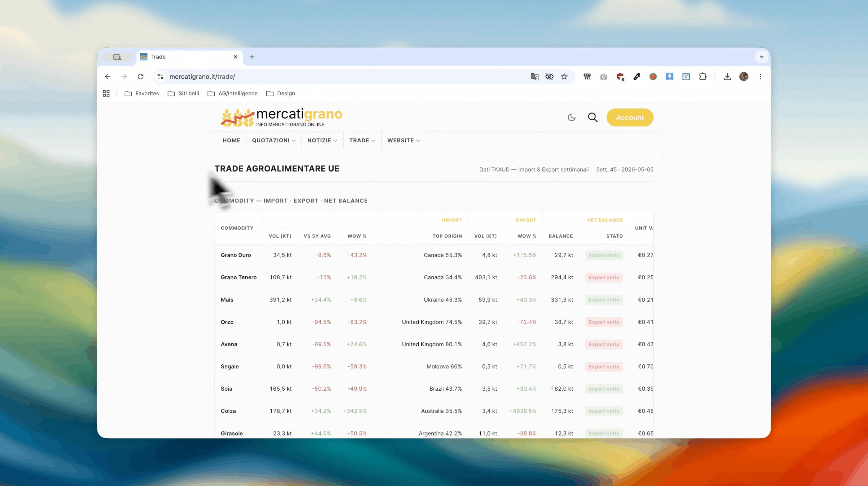Click the Google Translate icon in address bar
Screen dimensions: 868x486
point(534,76)
